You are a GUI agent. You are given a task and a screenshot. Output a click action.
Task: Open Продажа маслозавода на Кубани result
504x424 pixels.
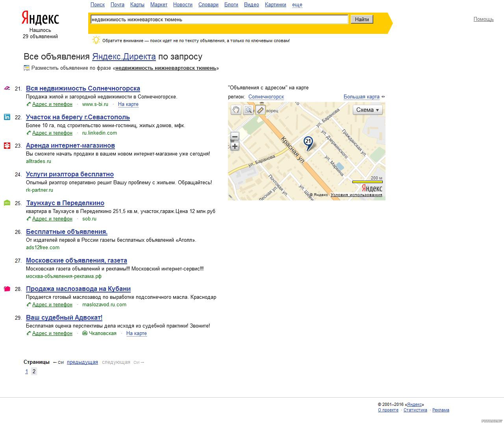[78, 289]
